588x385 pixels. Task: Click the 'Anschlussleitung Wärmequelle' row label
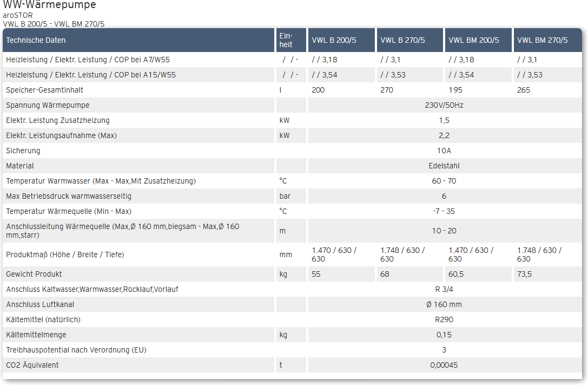[x=123, y=231]
